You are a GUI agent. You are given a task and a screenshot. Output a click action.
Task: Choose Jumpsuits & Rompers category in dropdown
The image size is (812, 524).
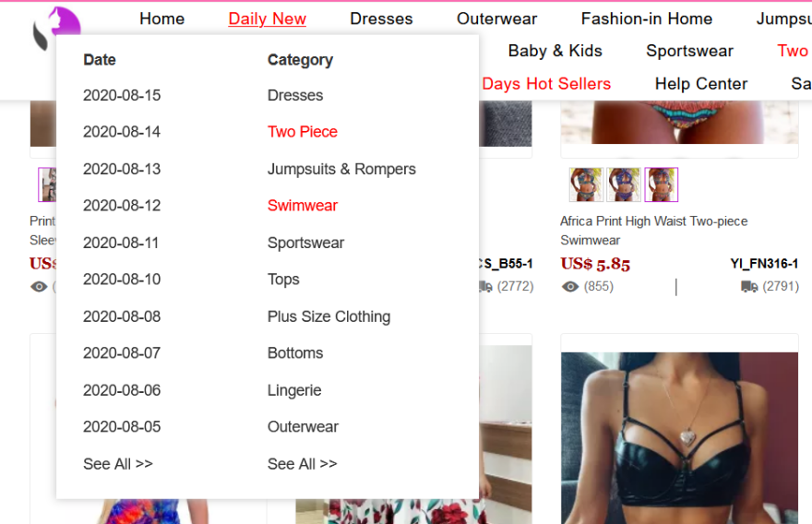point(341,170)
